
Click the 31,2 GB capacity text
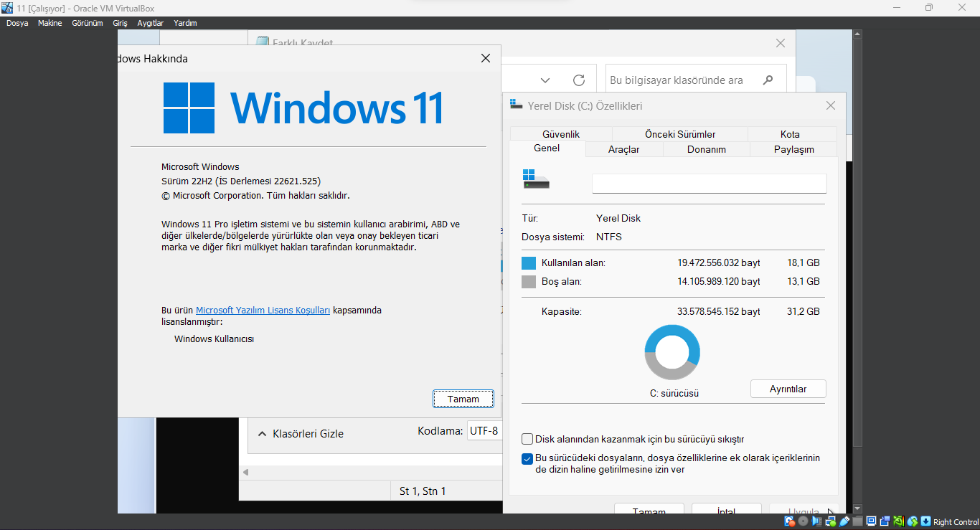[x=803, y=312]
